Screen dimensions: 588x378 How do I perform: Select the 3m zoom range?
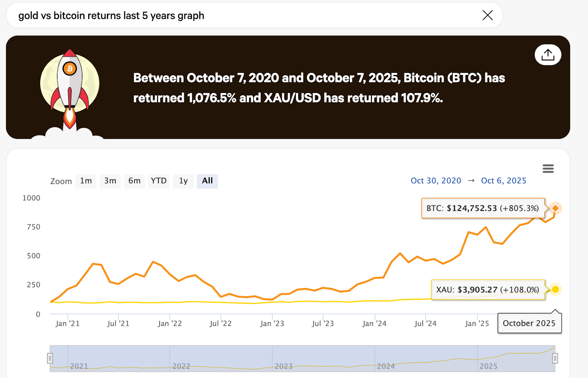[x=110, y=181]
